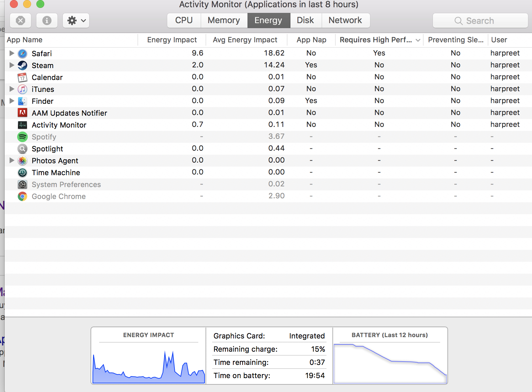Expand the iTunes process row

12,89
